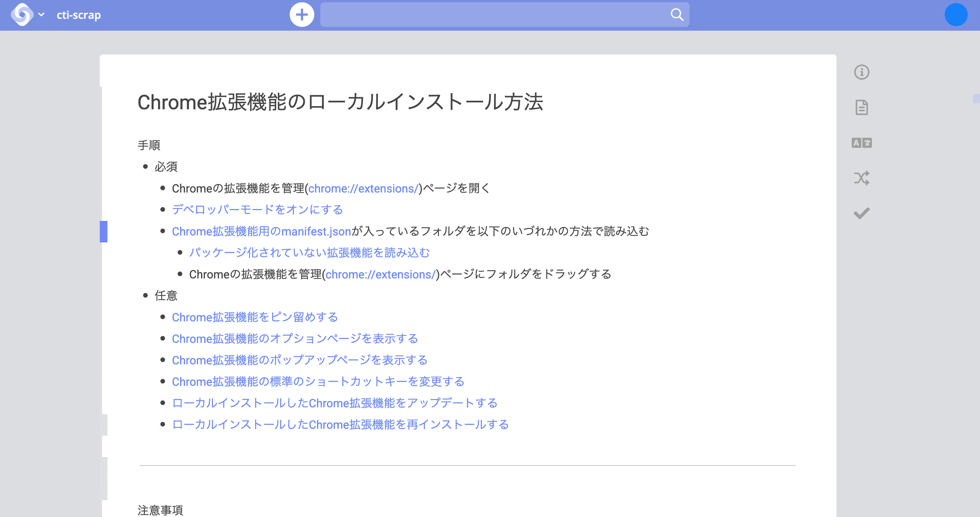Click the 任意 bullet item
Screen dimensions: 980x517
pos(166,296)
